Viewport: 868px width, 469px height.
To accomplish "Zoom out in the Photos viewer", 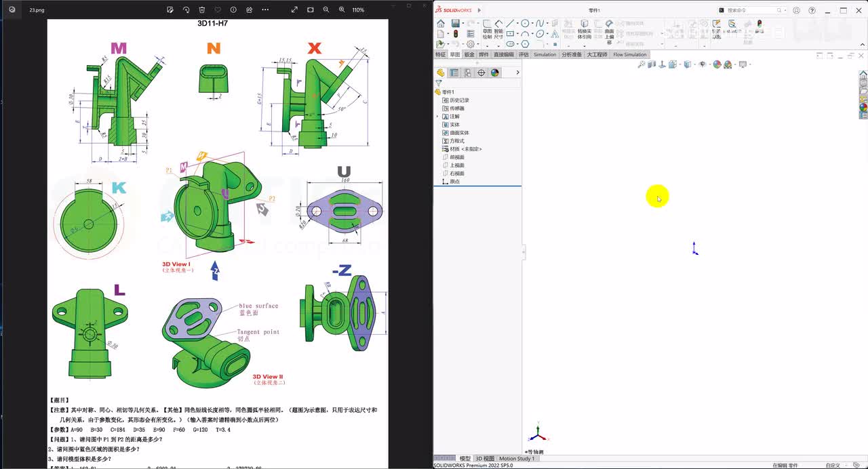I will point(326,10).
